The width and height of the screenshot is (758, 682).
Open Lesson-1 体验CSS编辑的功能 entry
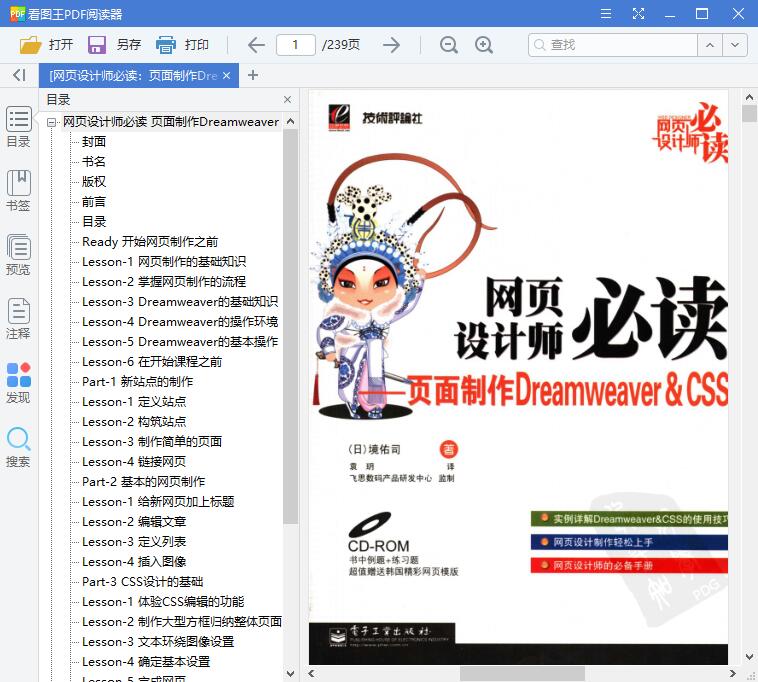(x=163, y=602)
